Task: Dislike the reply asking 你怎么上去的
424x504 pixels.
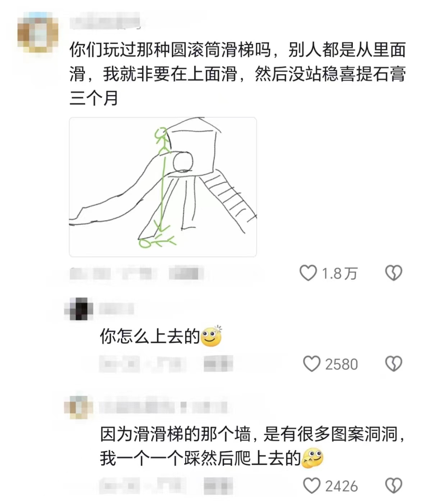Action: click(x=394, y=364)
